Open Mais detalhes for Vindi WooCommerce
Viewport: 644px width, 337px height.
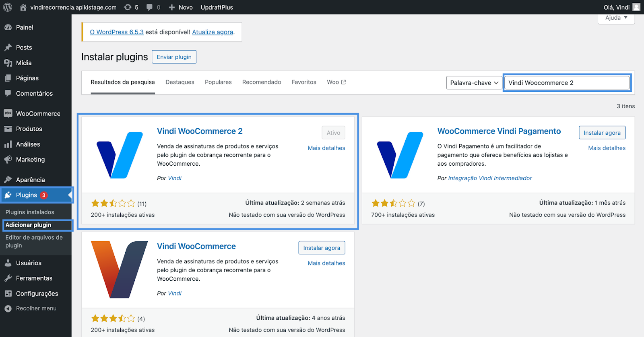click(326, 263)
